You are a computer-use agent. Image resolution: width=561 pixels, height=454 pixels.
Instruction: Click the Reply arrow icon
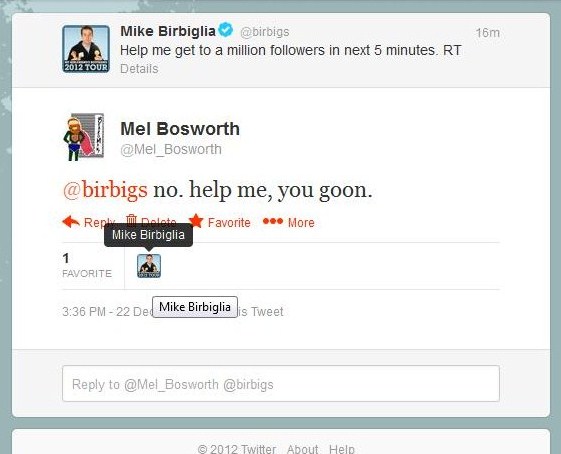[71, 222]
